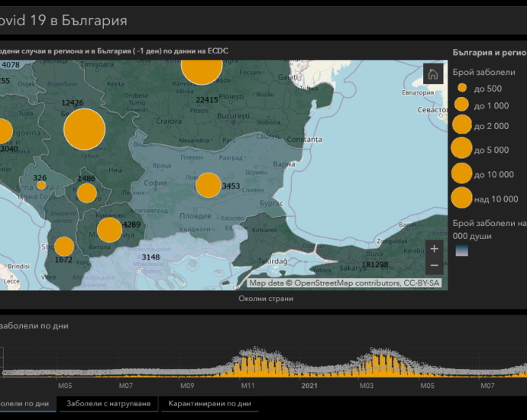This screenshot has height=420, width=527.
Task: Click the 'до 2 000' legend circle
Action: tap(462, 124)
